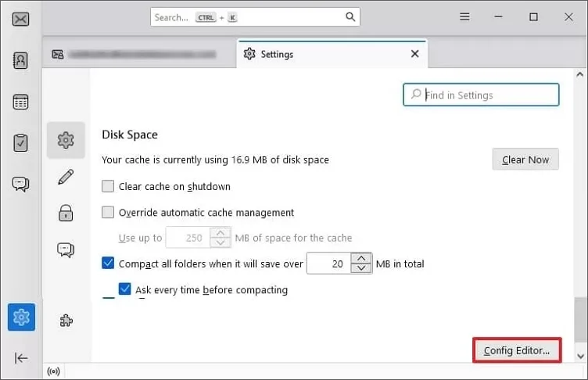Open Add-ons and Themes puzzle icon
The image size is (588, 380).
66,321
